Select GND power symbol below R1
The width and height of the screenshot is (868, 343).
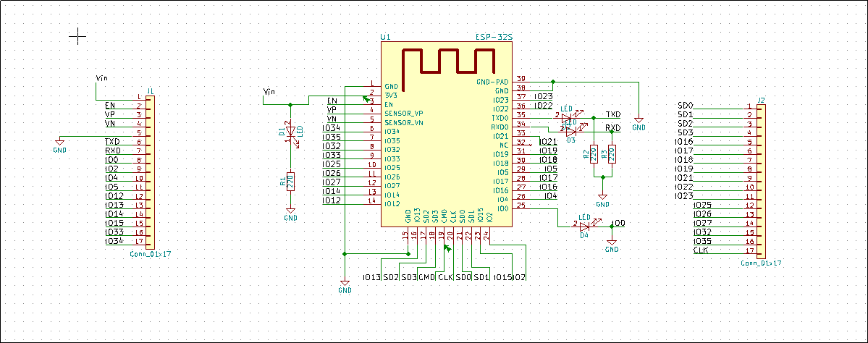[290, 214]
